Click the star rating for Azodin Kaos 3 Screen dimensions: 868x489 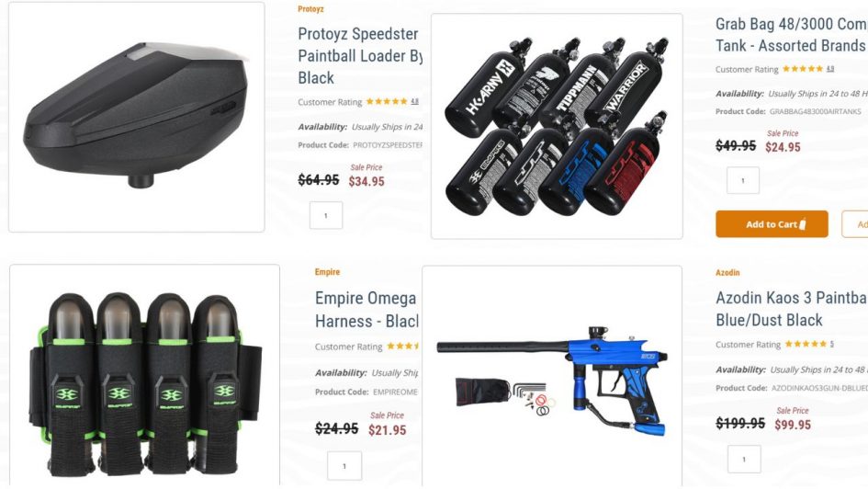pyautogui.click(x=806, y=344)
